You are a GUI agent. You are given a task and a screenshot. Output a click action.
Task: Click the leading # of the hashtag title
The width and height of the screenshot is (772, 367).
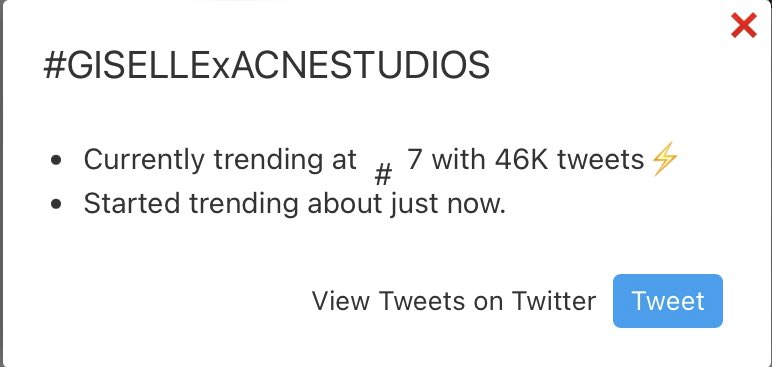pyautogui.click(x=55, y=66)
